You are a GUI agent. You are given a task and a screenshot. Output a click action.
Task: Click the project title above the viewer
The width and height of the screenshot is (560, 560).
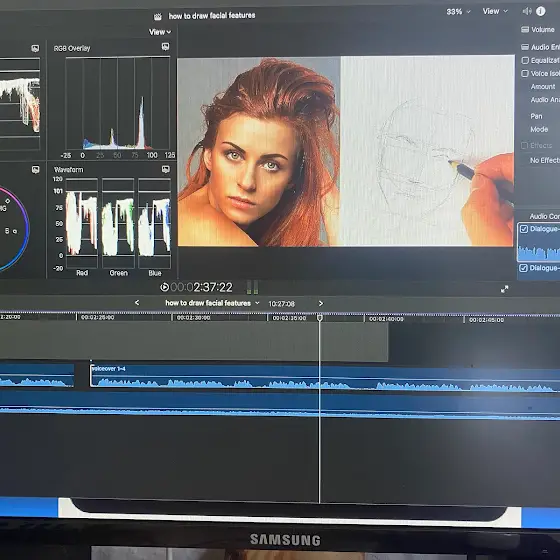tap(212, 16)
